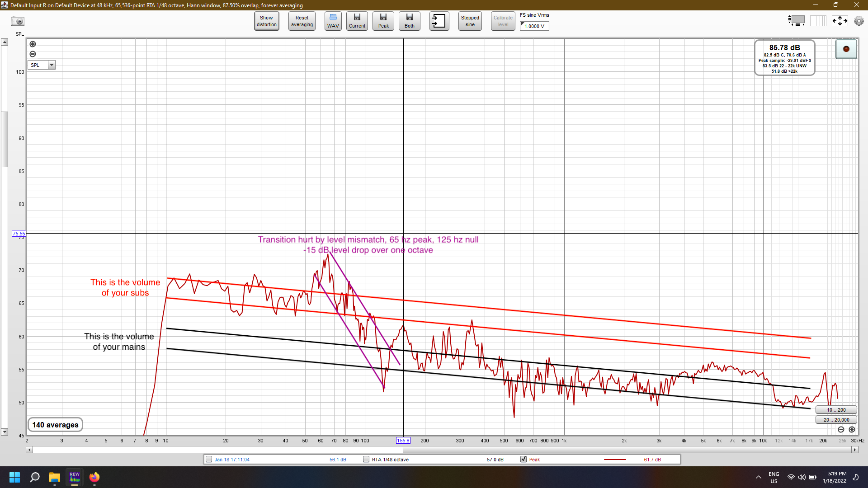868x488 pixels.
Task: Open REW app in taskbar
Action: point(75,477)
